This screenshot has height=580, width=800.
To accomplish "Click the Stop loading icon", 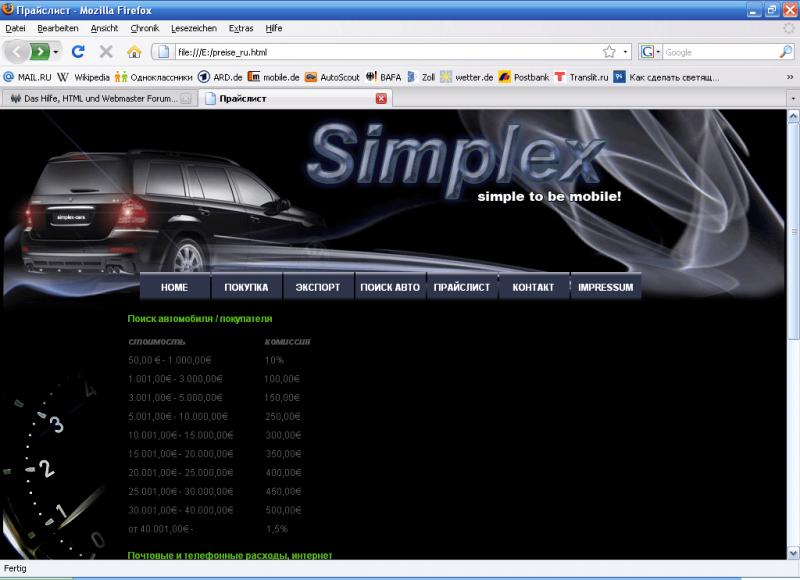I will coord(105,51).
